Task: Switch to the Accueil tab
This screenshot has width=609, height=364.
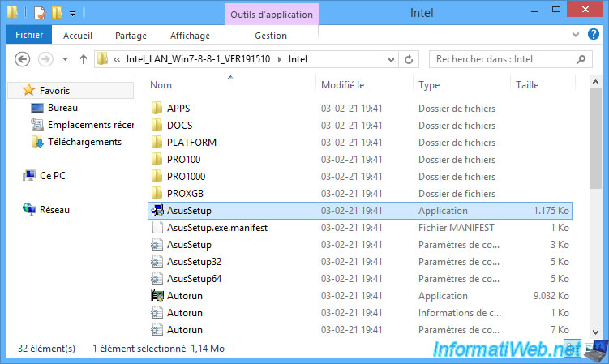Action: 78,36
